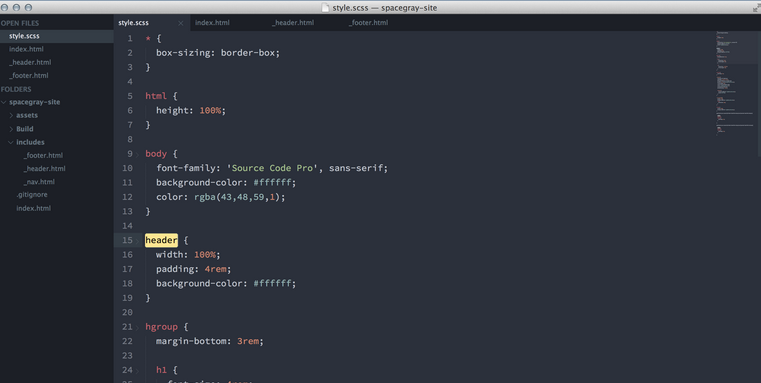Viewport: 761px width, 383px height.
Task: Toggle full screen with the title bar arrows icon
Action: point(756,8)
